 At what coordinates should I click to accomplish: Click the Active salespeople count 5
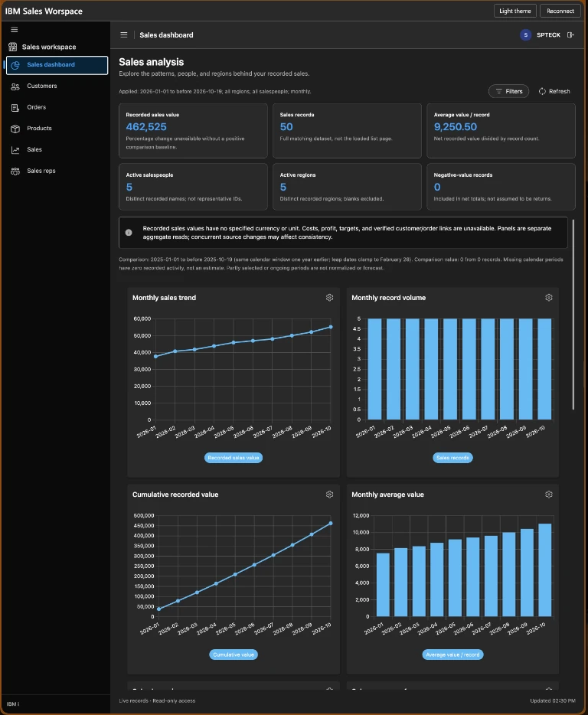129,188
